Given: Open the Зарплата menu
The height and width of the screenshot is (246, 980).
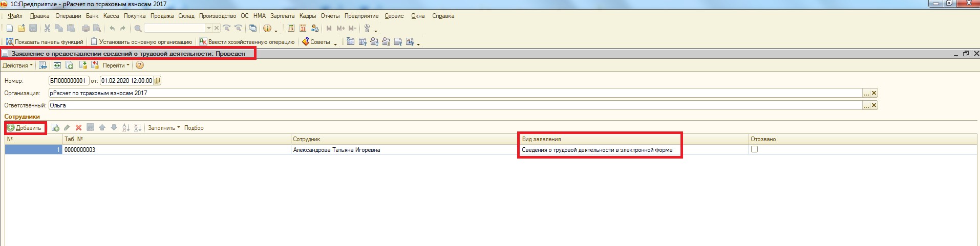Looking at the screenshot, I should [282, 16].
